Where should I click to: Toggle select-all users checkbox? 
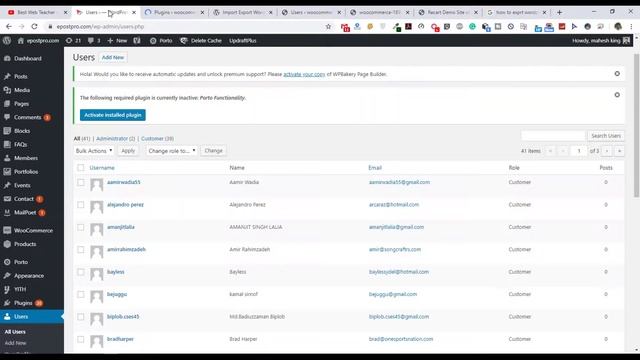(81, 168)
